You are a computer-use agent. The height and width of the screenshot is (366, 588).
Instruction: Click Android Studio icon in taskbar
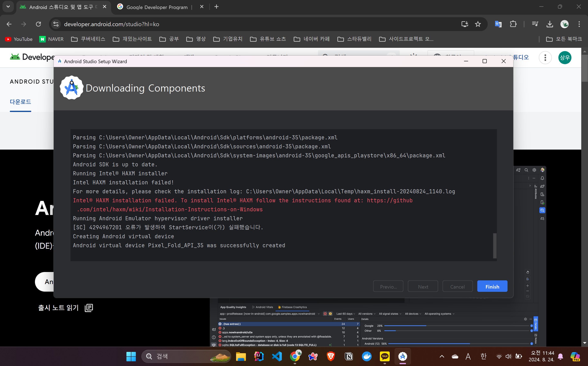[x=403, y=356]
